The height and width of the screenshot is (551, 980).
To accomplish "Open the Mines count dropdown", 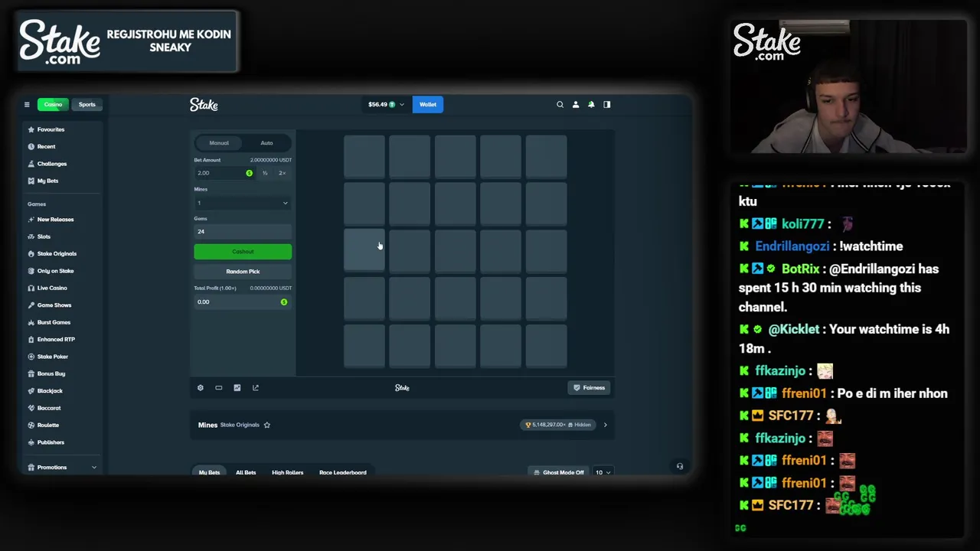I will pyautogui.click(x=243, y=203).
